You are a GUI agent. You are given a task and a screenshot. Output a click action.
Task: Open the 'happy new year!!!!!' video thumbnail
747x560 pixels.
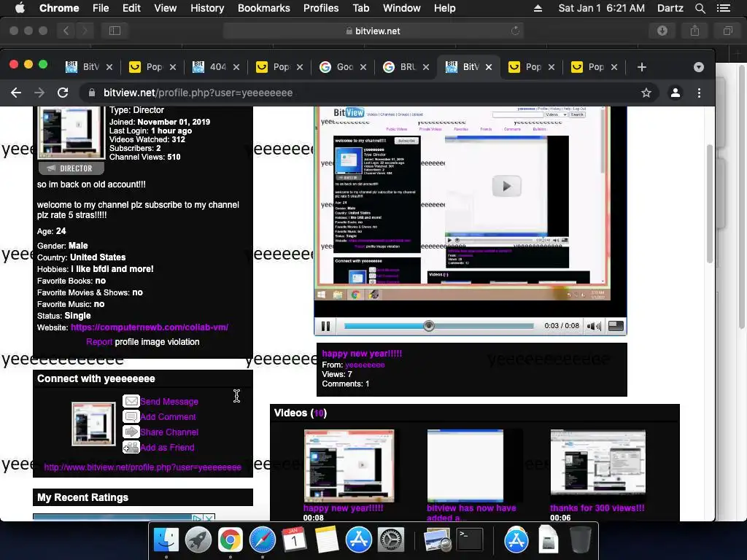click(x=349, y=466)
